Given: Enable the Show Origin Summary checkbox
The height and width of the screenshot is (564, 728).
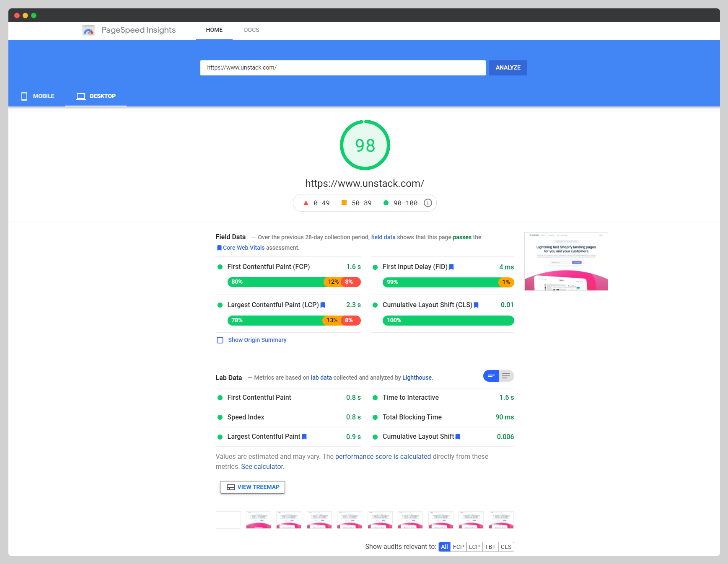Looking at the screenshot, I should tap(220, 340).
